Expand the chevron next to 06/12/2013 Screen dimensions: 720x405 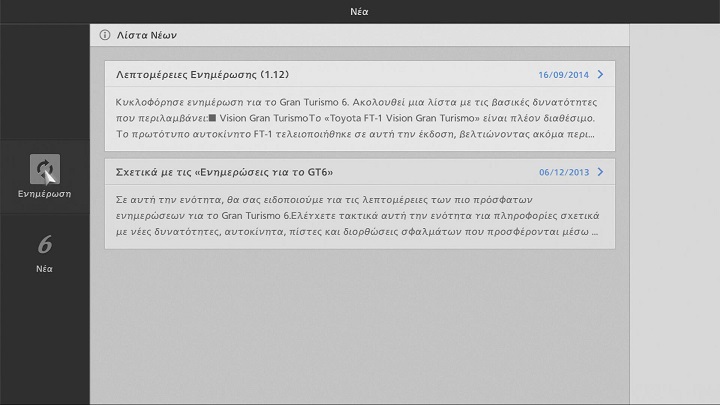click(x=600, y=171)
